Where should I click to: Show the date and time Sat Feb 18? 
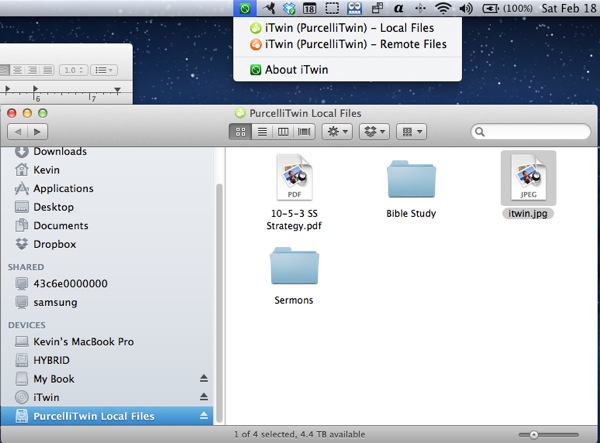(570, 8)
